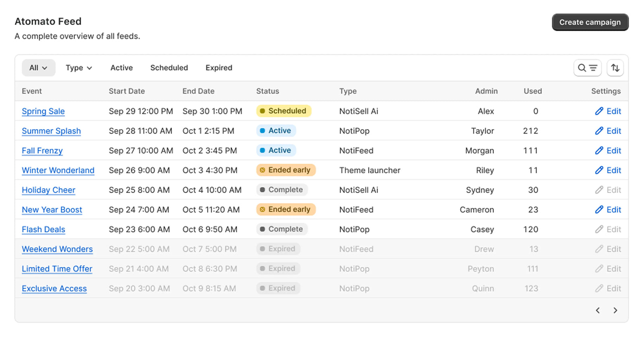Click the used count 212
Image resolution: width=644 pixels, height=339 pixels.
(x=530, y=131)
